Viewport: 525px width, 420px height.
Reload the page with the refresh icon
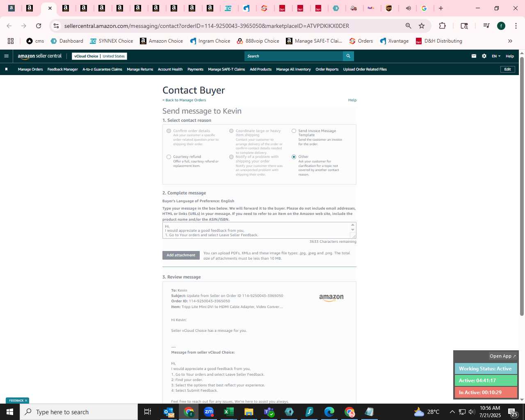(39, 26)
